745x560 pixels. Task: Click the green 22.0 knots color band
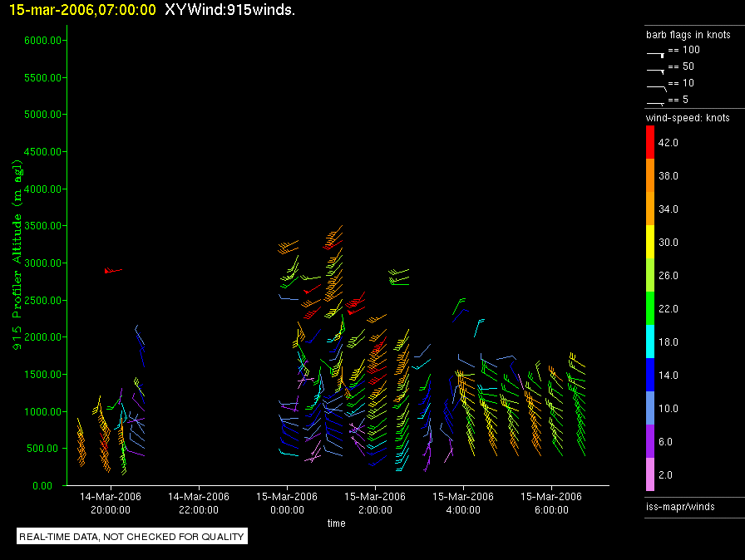(x=650, y=309)
